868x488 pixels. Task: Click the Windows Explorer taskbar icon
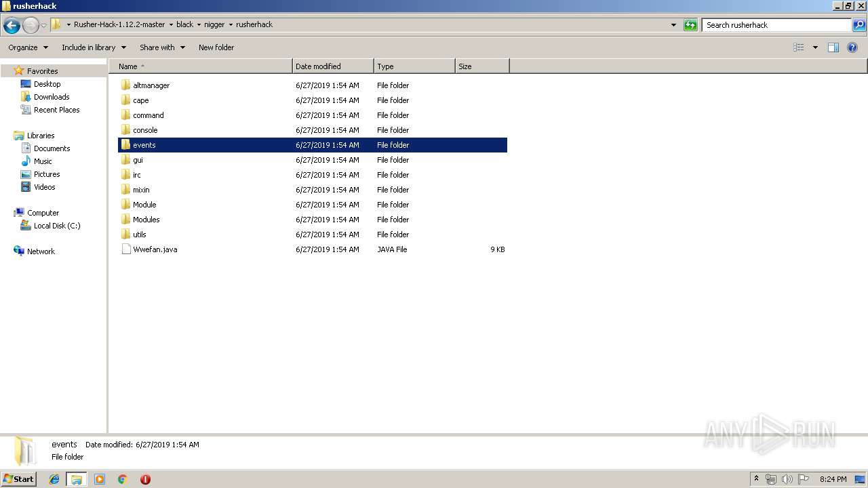[77, 479]
